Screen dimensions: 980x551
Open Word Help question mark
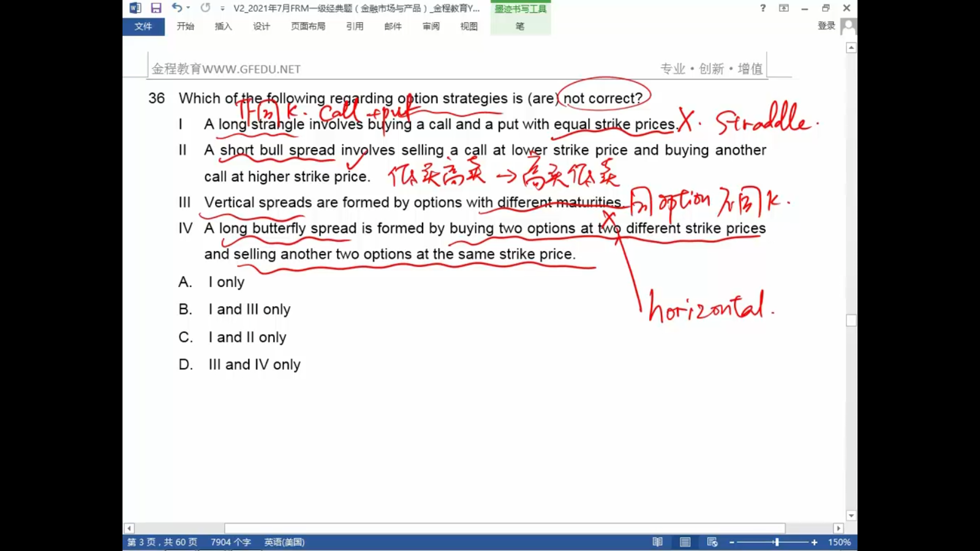[763, 8]
